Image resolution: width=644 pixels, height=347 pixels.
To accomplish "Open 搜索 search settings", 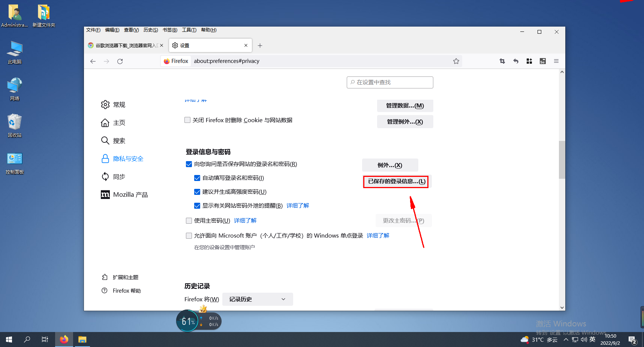I will click(x=113, y=141).
